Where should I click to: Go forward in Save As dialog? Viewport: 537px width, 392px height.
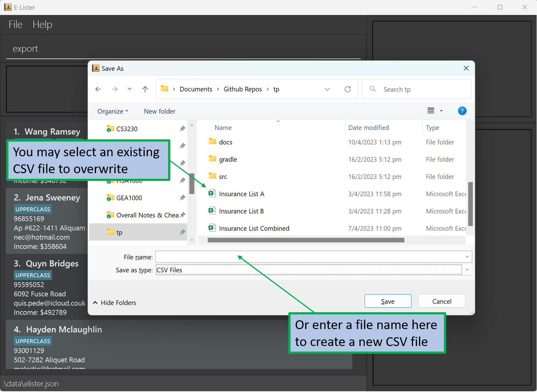(115, 89)
